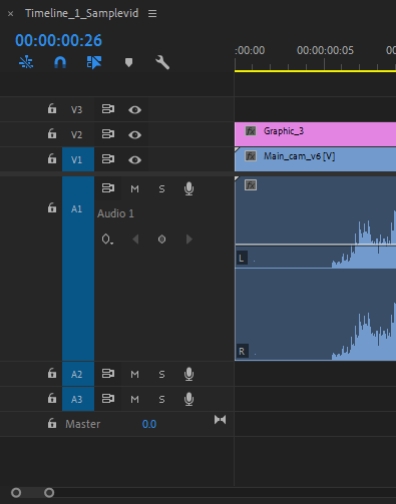Toggle Snap in Timeline magnet icon
This screenshot has width=396, height=504.
[60, 62]
